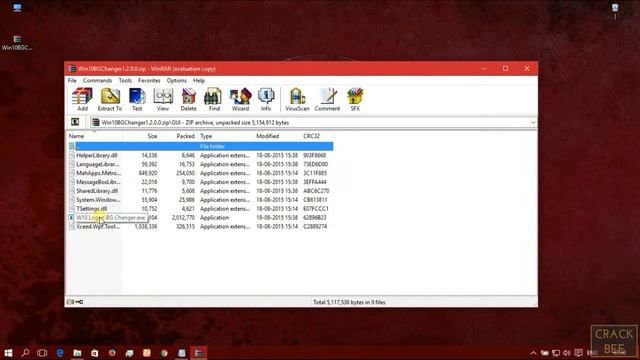Add an archive Comment
Viewport: 640px width, 360px height.
327,100
